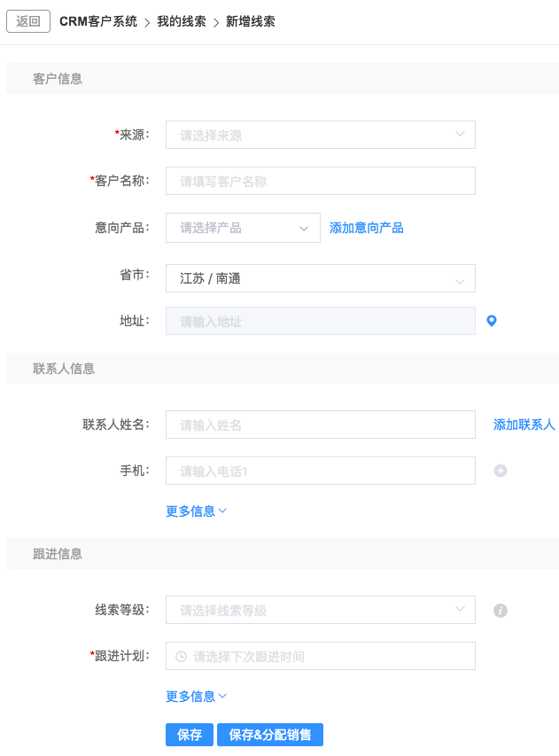Go to CRM客户系统 breadcrumb
The image size is (559, 756).
click(x=98, y=21)
